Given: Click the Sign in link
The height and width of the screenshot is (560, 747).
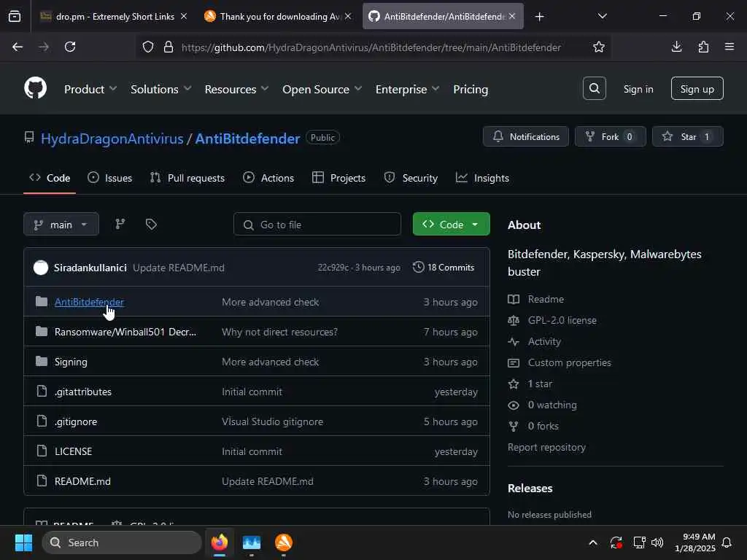Looking at the screenshot, I should pos(638,89).
